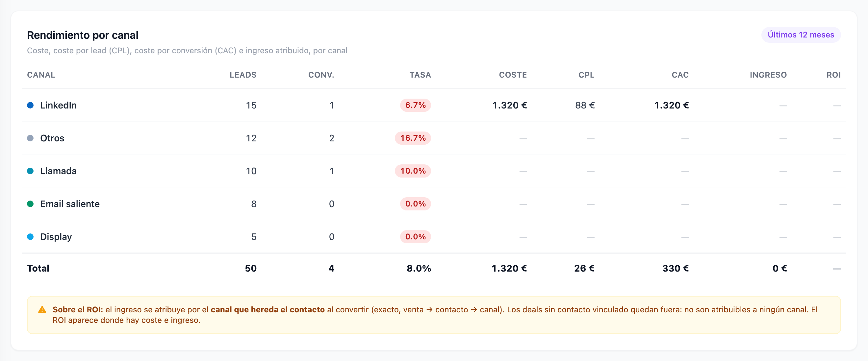Screen dimensions: 868x361
Task: Click the teal dot next to Llamada
Action: click(30, 171)
